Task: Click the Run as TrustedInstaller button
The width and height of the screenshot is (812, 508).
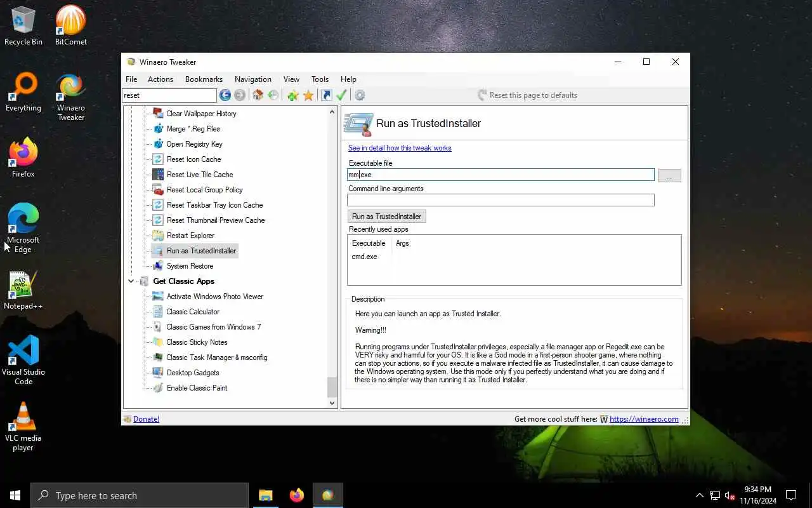Action: pos(386,217)
